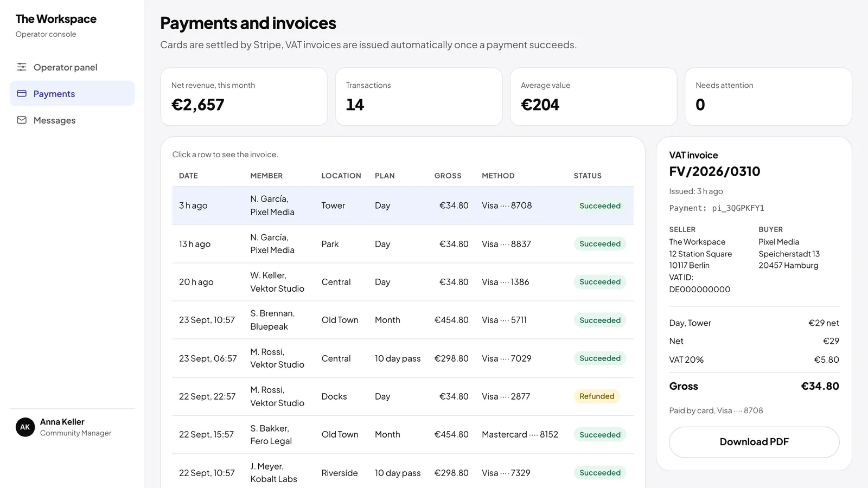This screenshot has width=868, height=488.
Task: Click the VAT 20% line in invoice
Action: (754, 359)
